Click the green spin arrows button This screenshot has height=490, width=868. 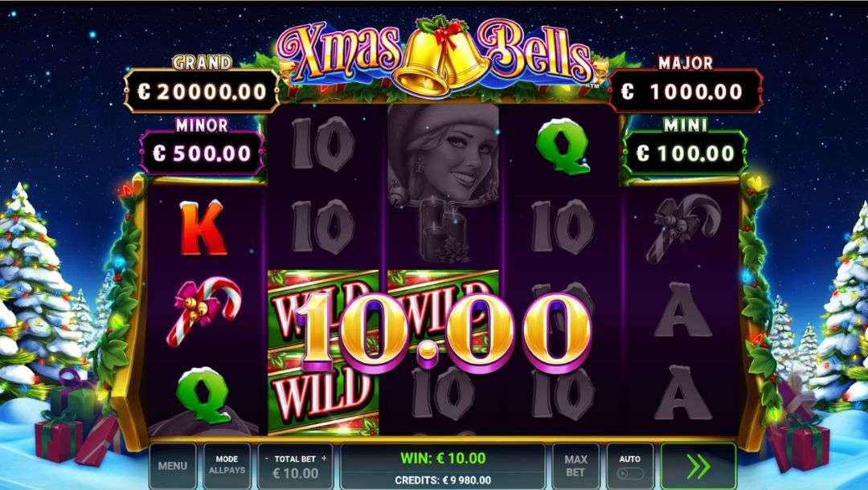(x=698, y=466)
